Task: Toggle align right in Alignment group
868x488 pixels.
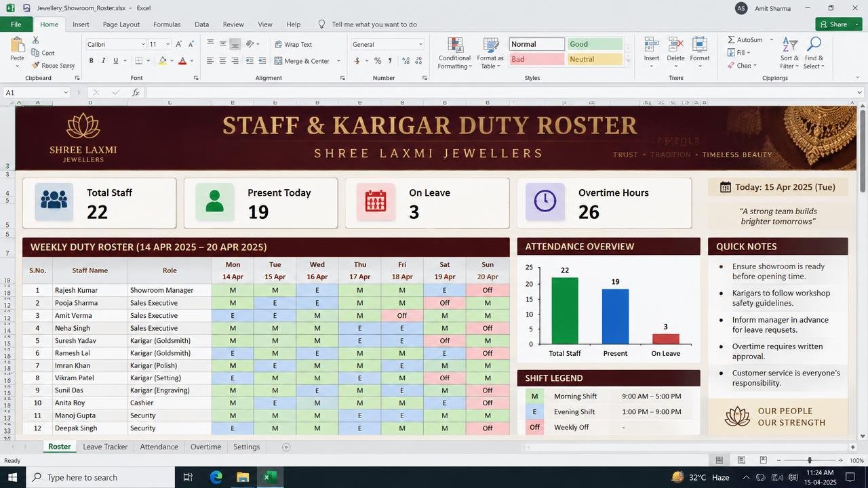Action: 235,61
